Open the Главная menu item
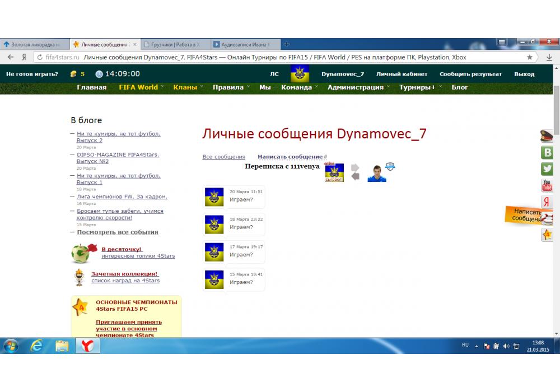Viewport: 560px width, 392px height. (x=91, y=87)
